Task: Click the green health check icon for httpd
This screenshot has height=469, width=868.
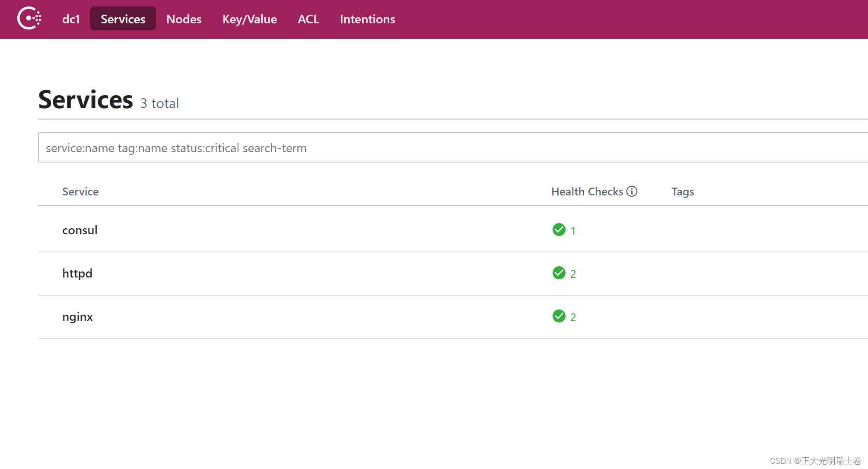Action: [559, 273]
